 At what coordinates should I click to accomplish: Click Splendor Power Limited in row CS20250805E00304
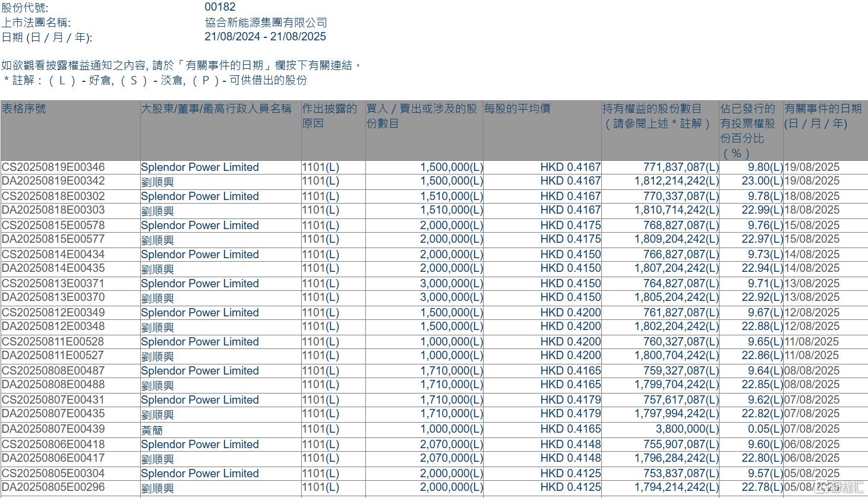(200, 474)
